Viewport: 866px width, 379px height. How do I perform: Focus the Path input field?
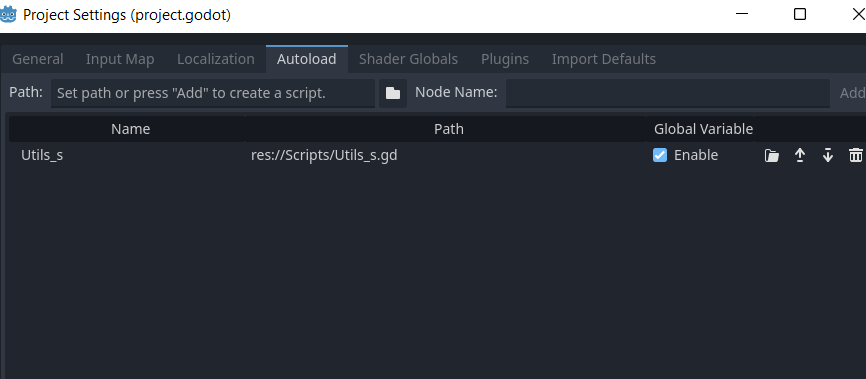coord(213,93)
